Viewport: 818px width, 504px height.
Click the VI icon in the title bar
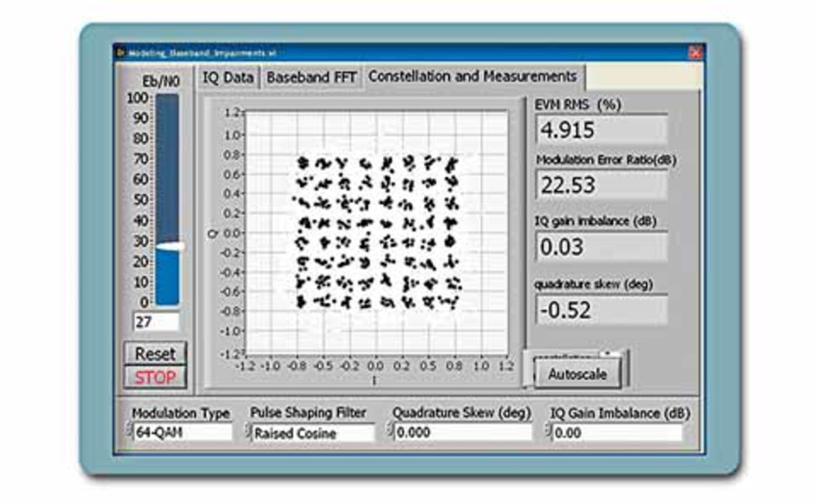click(121, 52)
